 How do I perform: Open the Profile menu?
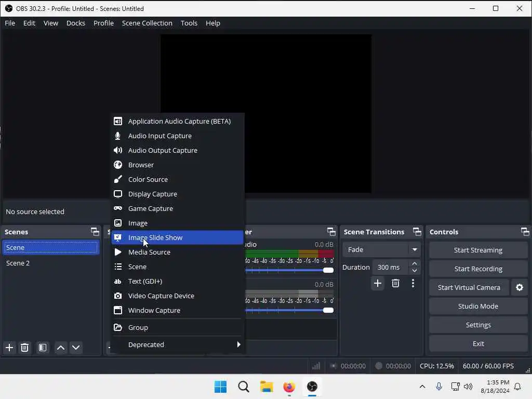103,23
